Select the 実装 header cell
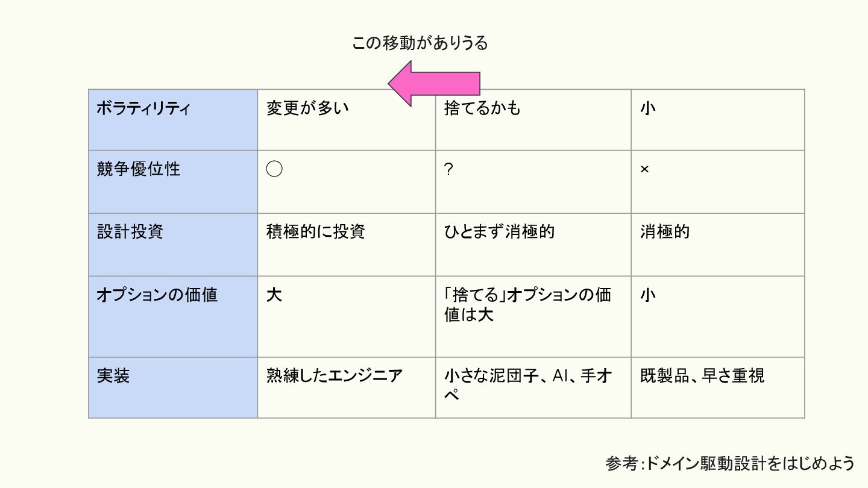This screenshot has width=868, height=488. (x=173, y=387)
